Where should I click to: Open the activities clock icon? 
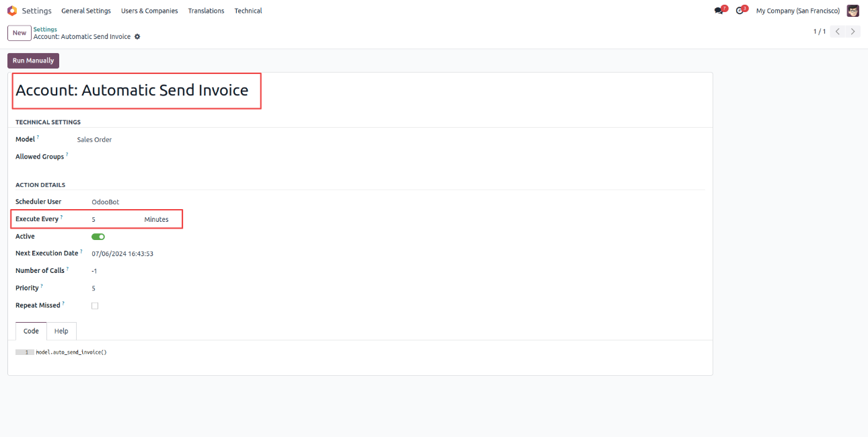click(x=739, y=11)
